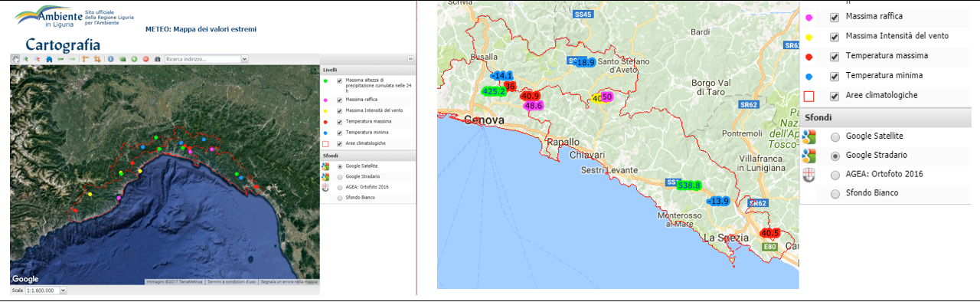
Task: Click the Ricerca indirizzo search field
Action: pos(203,59)
